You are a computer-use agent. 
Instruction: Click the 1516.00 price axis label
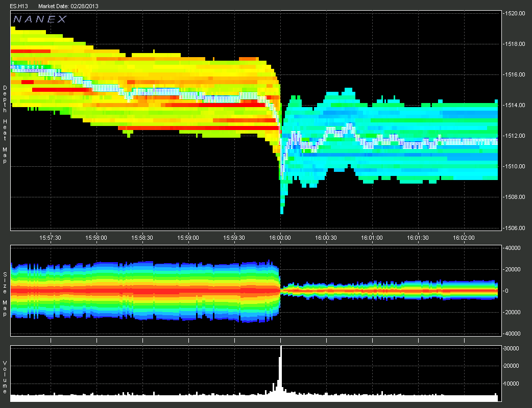point(515,74)
